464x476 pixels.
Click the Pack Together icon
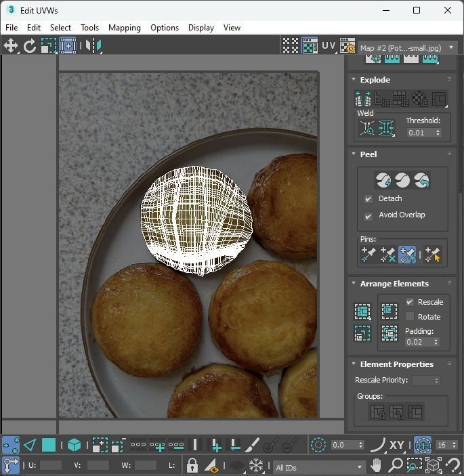tap(389, 311)
